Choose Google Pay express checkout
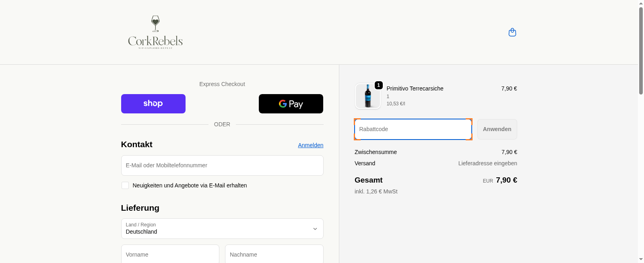 pos(291,104)
